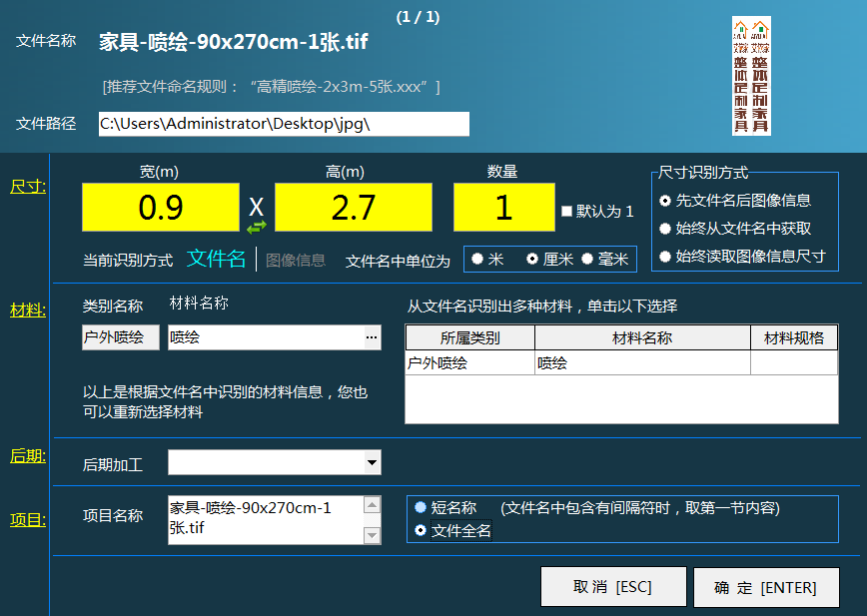Expand the 后期加工 dropdown
867x616 pixels.
373,462
